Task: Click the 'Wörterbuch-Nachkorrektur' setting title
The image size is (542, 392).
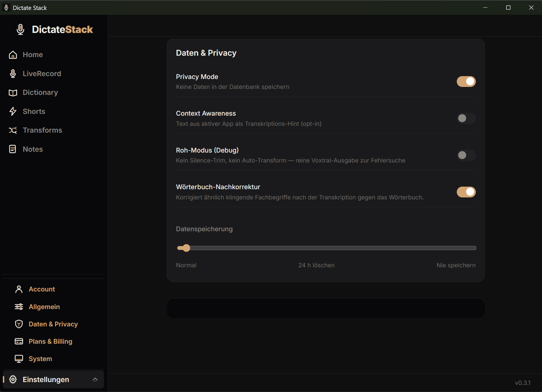Action: (218, 187)
